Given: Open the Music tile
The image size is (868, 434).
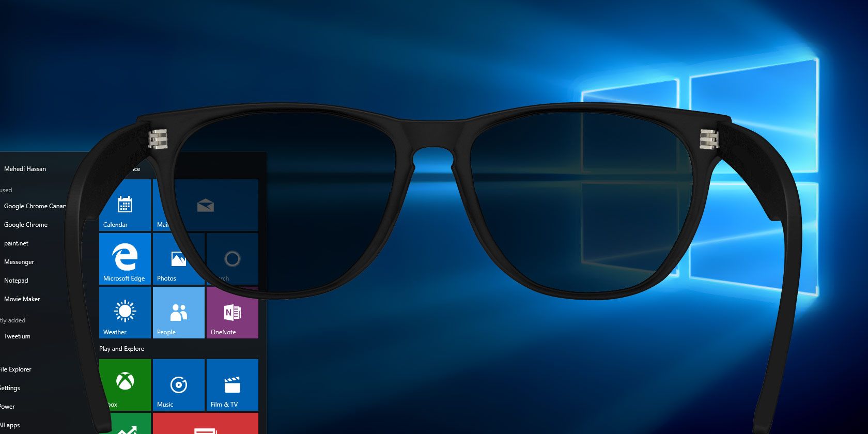Looking at the screenshot, I should [x=179, y=385].
